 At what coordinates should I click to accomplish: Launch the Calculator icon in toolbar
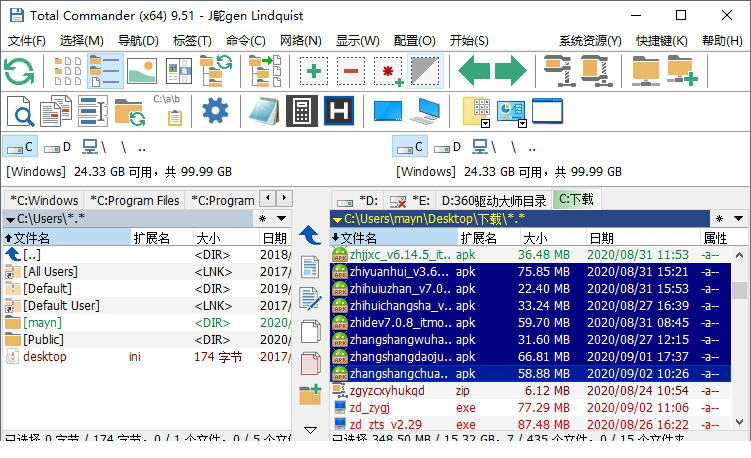tap(301, 110)
